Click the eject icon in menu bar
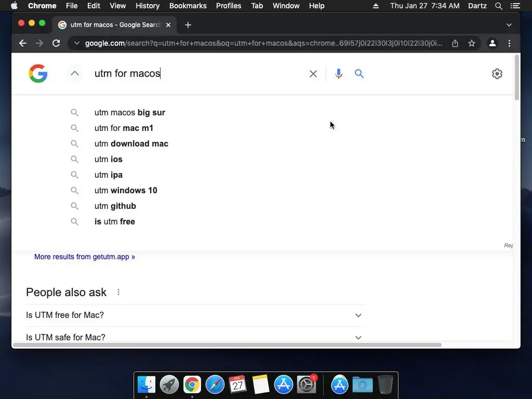The width and height of the screenshot is (532, 399). tap(376, 6)
